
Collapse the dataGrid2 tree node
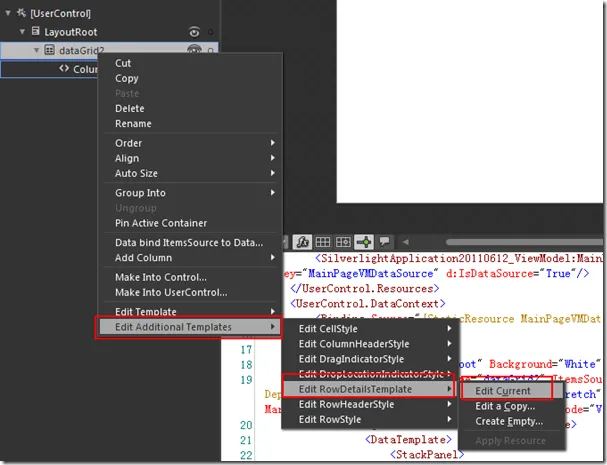[36, 50]
